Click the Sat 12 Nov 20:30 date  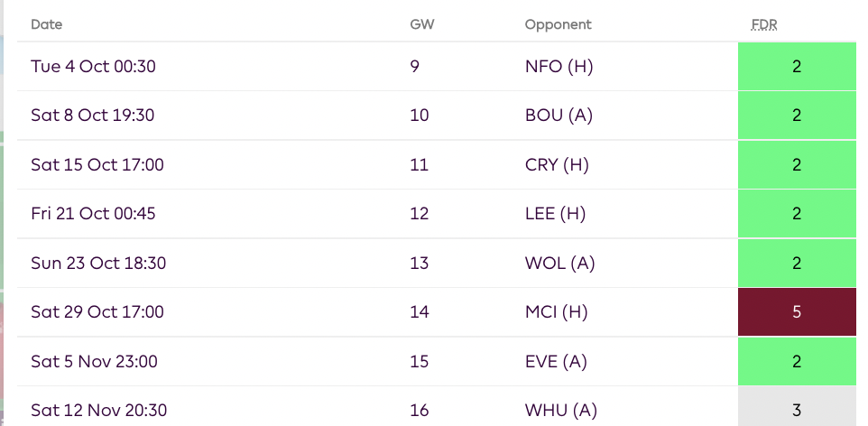pos(98,411)
